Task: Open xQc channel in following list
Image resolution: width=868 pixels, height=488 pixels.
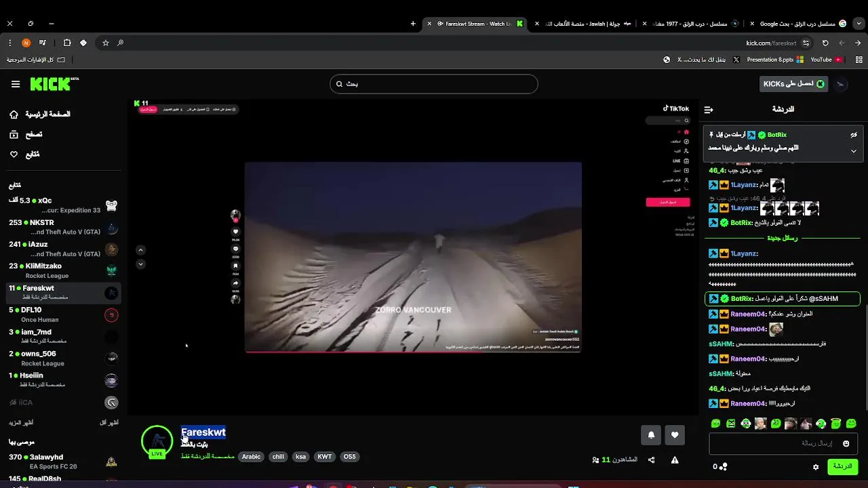Action: (x=64, y=205)
